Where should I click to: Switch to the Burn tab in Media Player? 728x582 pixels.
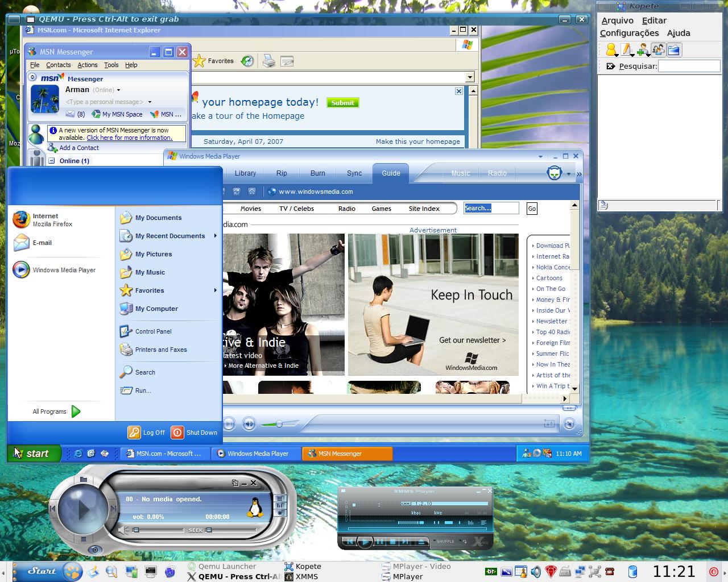(318, 173)
